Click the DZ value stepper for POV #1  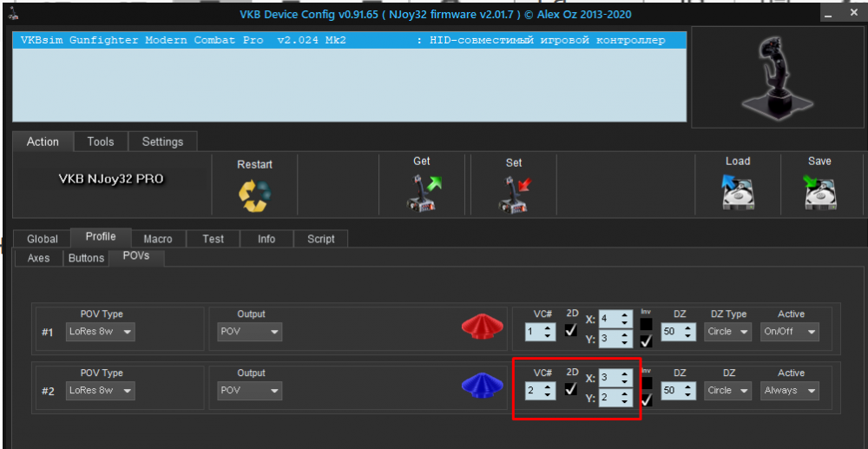click(x=678, y=332)
